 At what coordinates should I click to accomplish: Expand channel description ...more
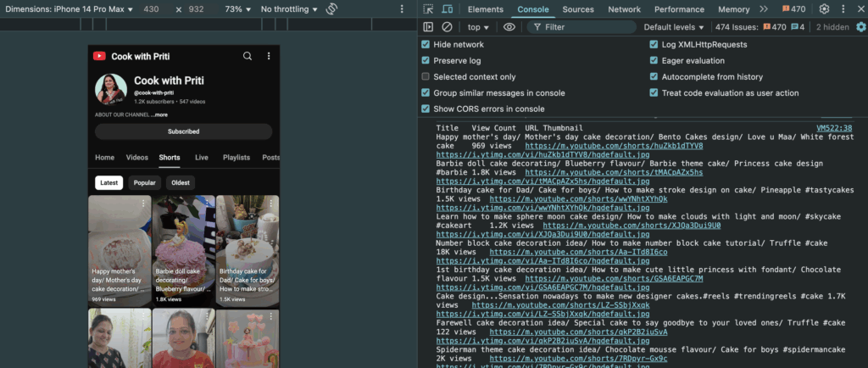pyautogui.click(x=159, y=114)
